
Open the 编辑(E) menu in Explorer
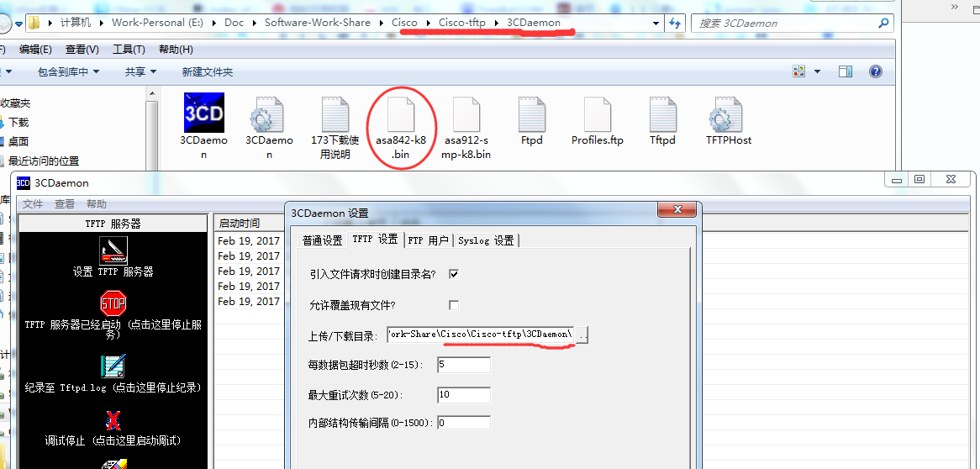pyautogui.click(x=35, y=50)
